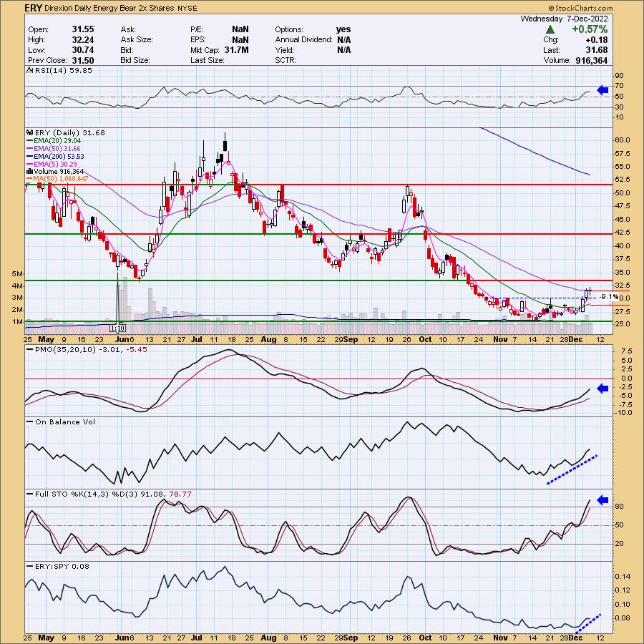644x644 pixels.
Task: Click the 0.14 level on ERY:SPY axis
Action: coord(622,577)
